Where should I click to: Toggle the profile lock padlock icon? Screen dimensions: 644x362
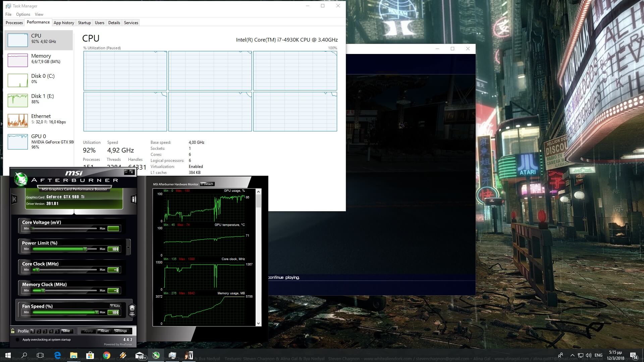coord(13,331)
